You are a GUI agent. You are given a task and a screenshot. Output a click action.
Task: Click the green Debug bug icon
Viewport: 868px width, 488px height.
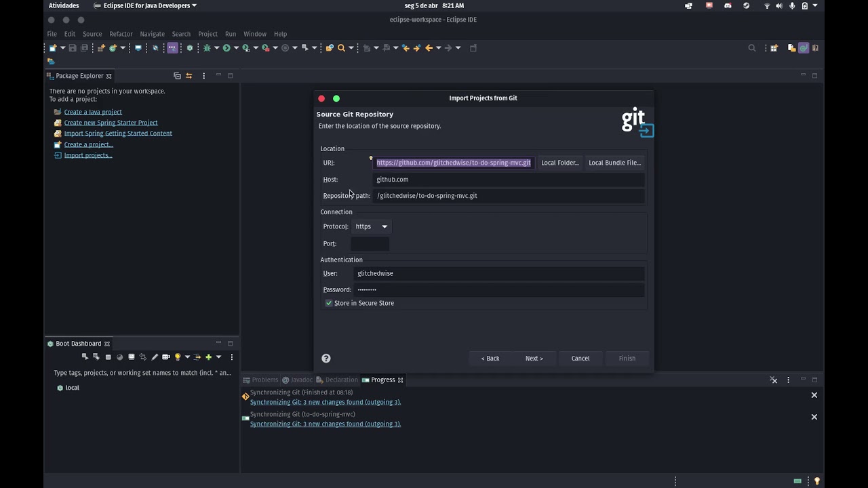tap(207, 47)
